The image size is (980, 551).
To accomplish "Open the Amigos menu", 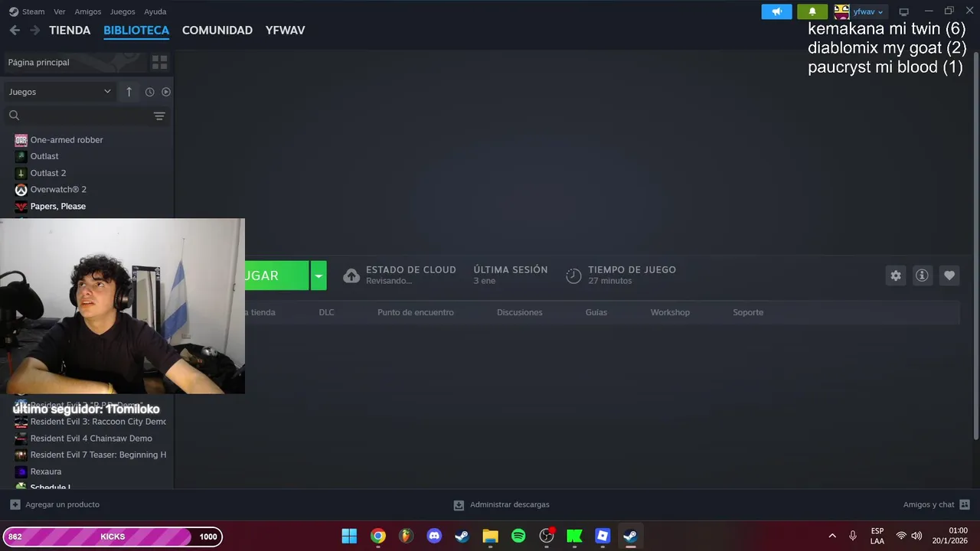I will click(x=88, y=11).
